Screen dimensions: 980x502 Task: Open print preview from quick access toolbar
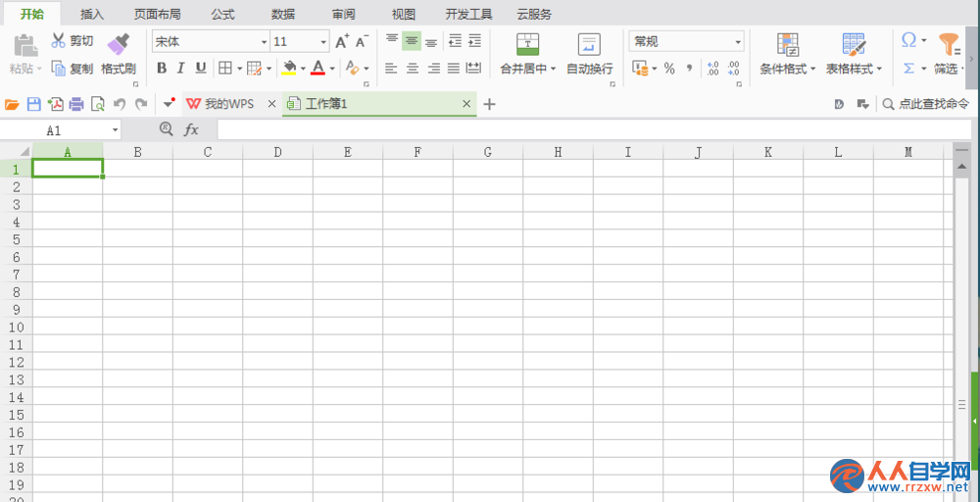(x=97, y=104)
